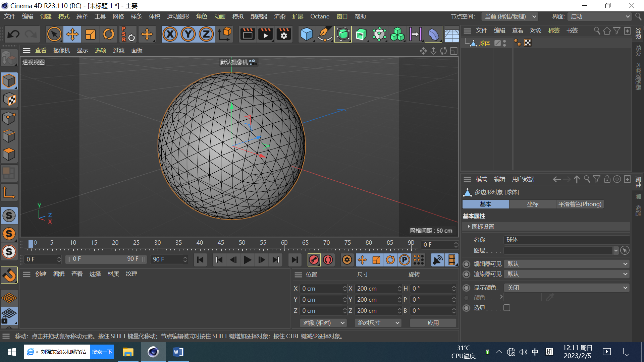Open Word from the taskbar
Image resolution: width=644 pixels, height=362 pixels.
[x=178, y=352]
